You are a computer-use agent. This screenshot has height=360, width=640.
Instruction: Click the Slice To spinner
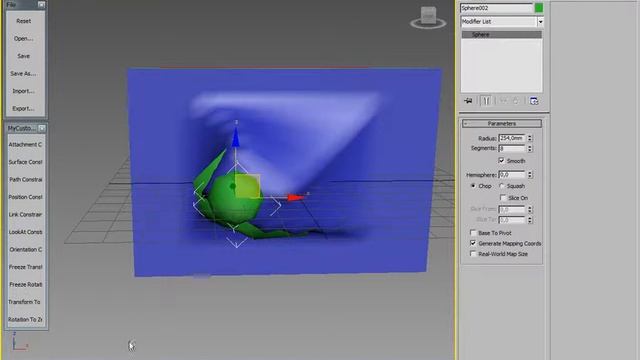[x=530, y=220]
